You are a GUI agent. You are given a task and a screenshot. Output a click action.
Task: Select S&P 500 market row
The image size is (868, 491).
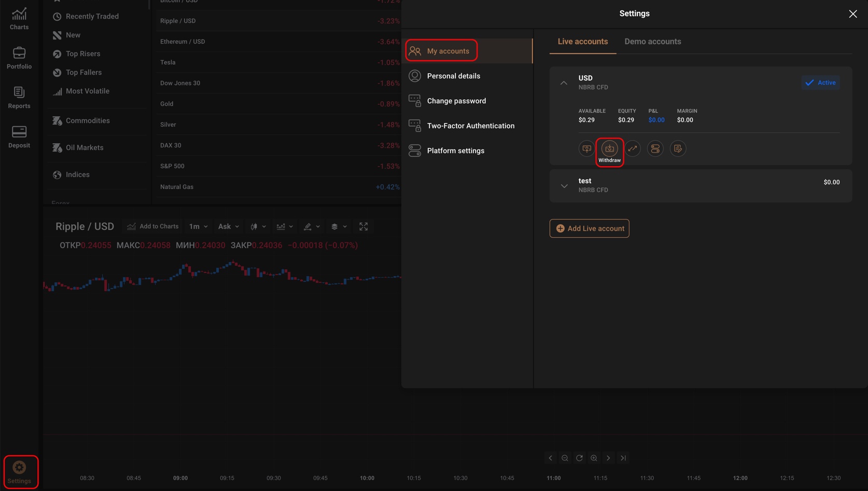click(279, 166)
